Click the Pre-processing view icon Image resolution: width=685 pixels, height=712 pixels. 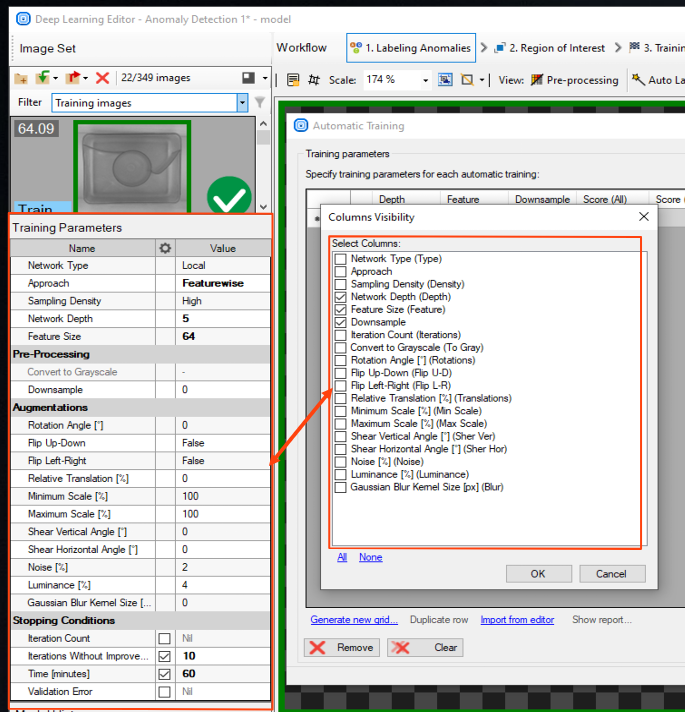[537, 80]
